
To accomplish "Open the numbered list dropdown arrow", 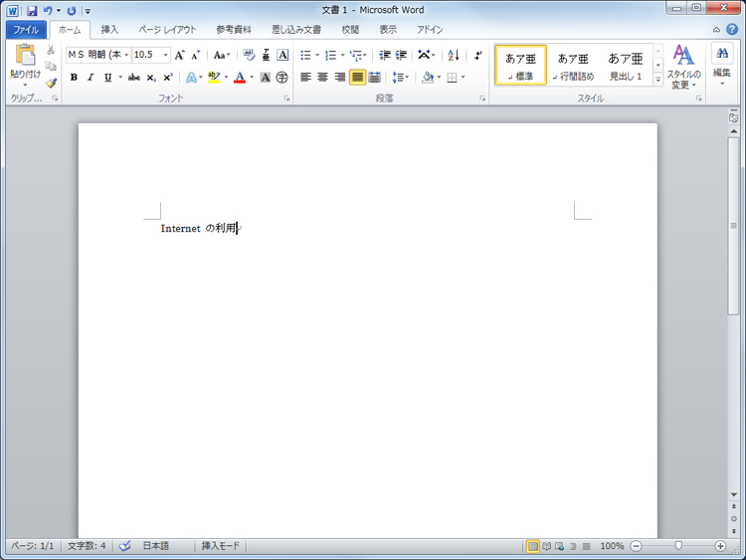I will click(x=342, y=55).
